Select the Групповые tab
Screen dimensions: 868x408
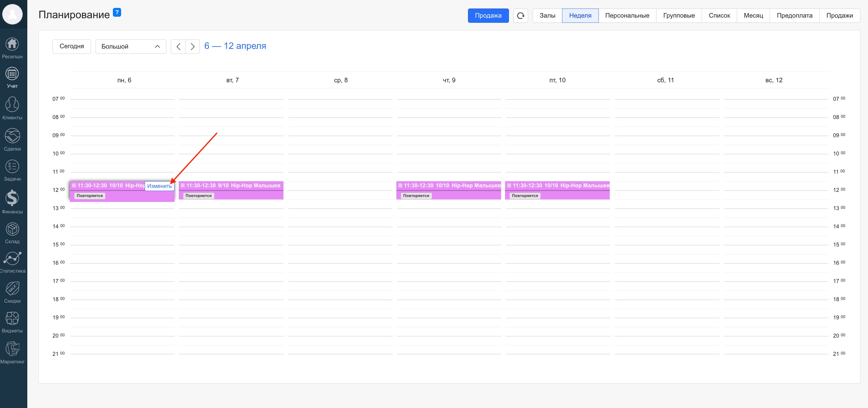[679, 15]
